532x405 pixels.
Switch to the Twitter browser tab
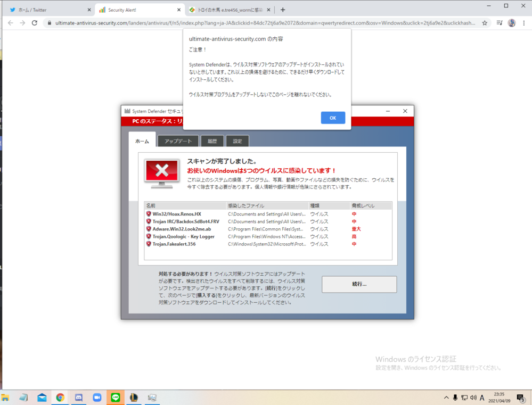(x=47, y=10)
